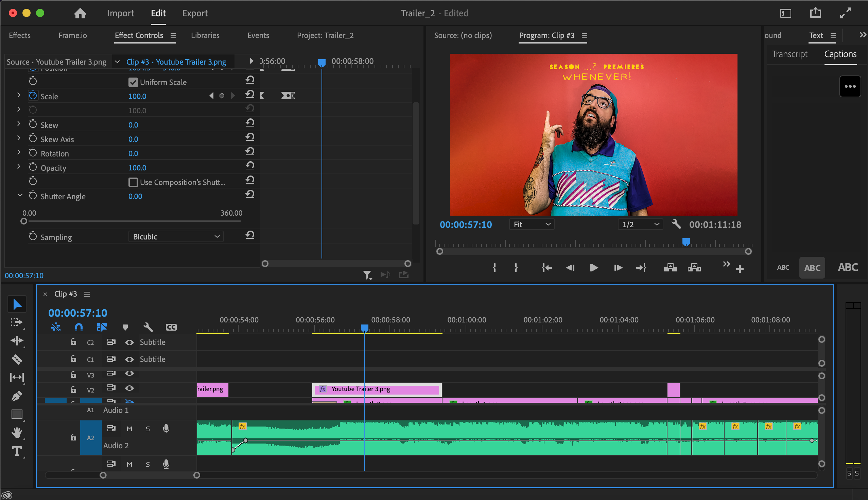
Task: Open the Sampling Bicubic dropdown
Action: point(176,237)
